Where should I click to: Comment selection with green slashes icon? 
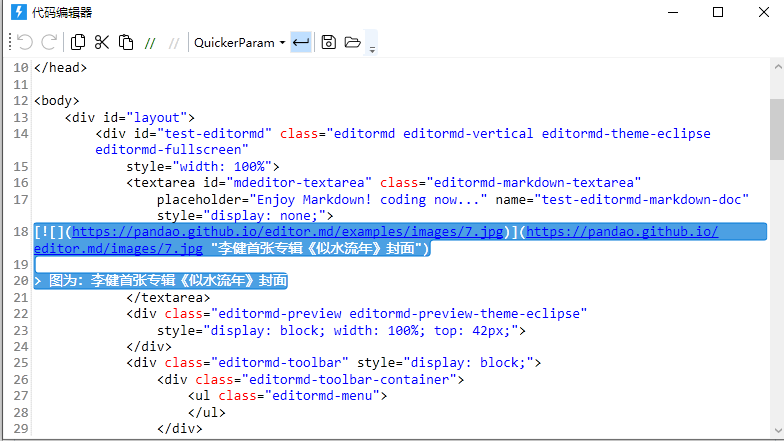tap(150, 44)
